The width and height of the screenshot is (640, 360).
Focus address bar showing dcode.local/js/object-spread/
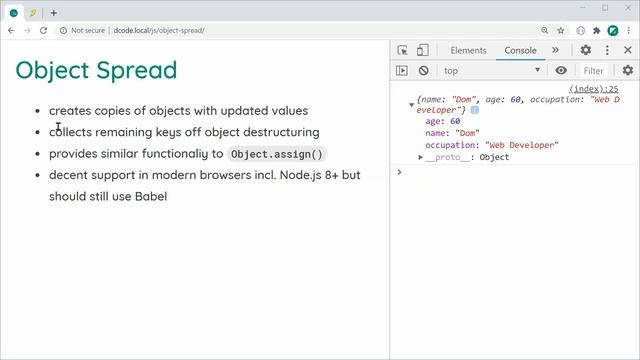tap(159, 31)
